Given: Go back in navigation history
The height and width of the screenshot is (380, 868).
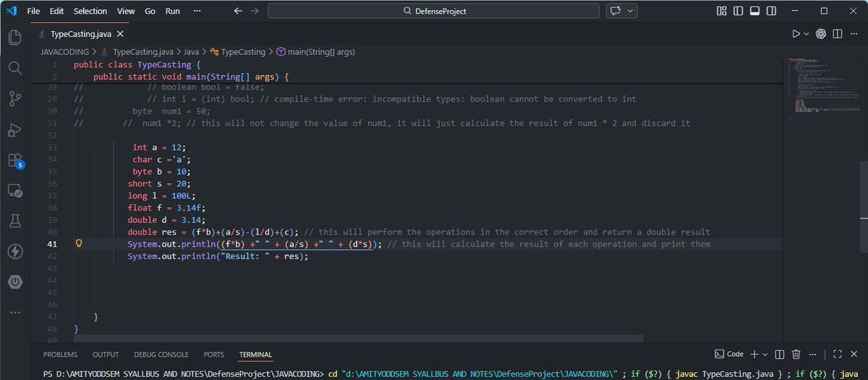Looking at the screenshot, I should click(x=238, y=11).
